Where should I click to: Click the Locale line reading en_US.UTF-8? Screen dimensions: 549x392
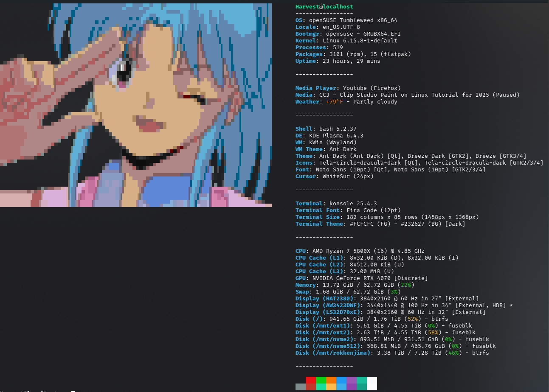point(328,27)
